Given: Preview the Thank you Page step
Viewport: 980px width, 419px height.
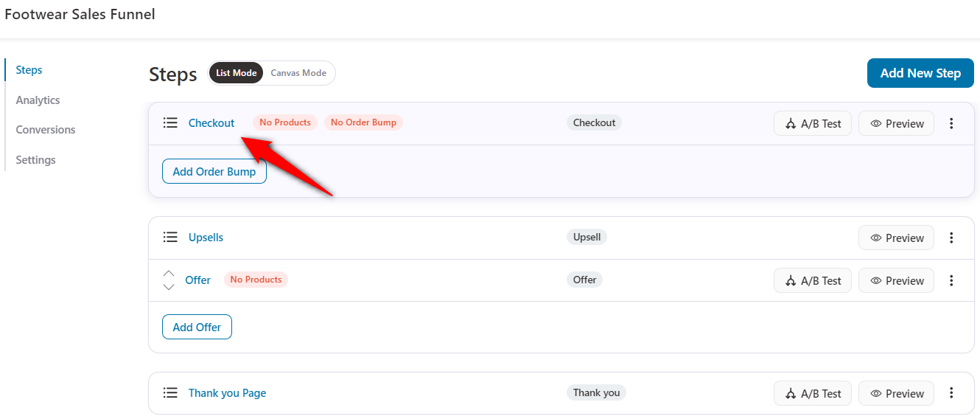Looking at the screenshot, I should coord(897,393).
